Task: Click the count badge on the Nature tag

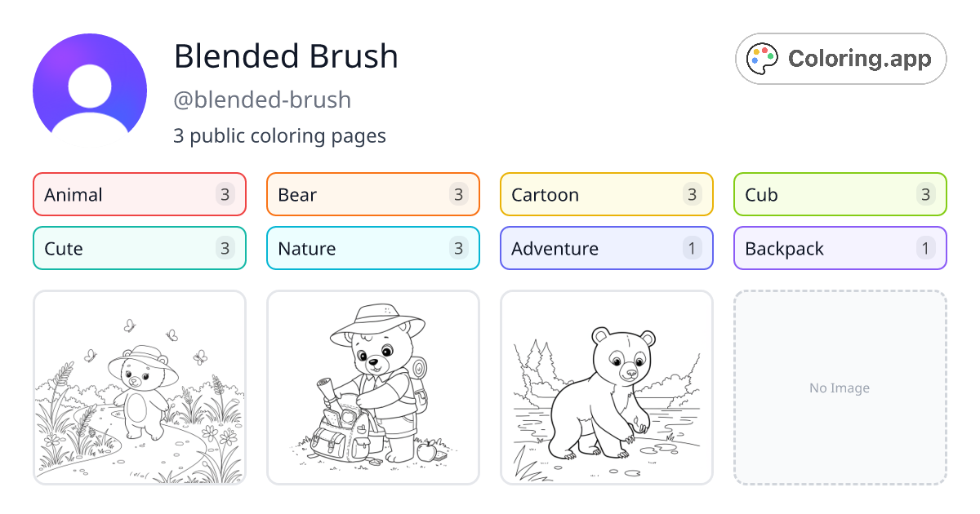Action: 459,248
